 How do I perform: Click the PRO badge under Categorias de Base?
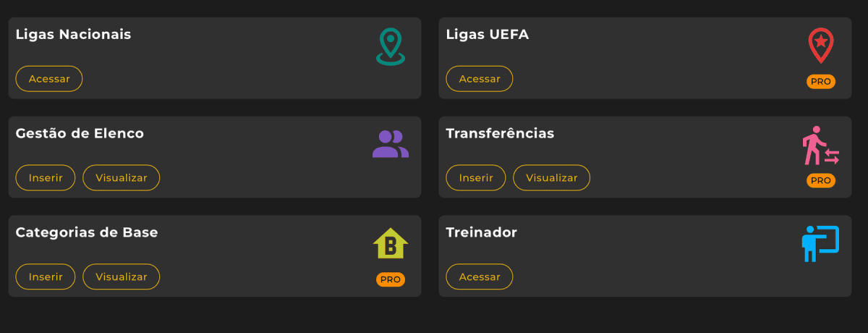[391, 279]
